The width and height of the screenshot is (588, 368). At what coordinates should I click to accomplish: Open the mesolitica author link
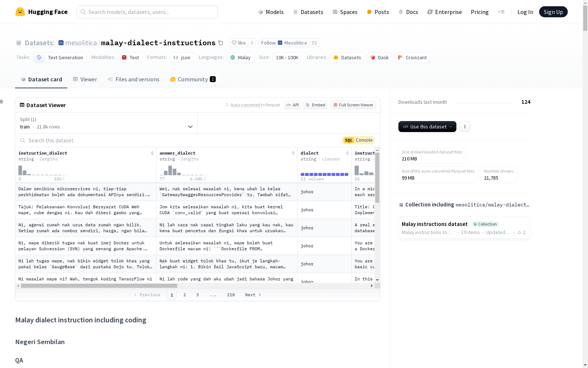coord(81,43)
